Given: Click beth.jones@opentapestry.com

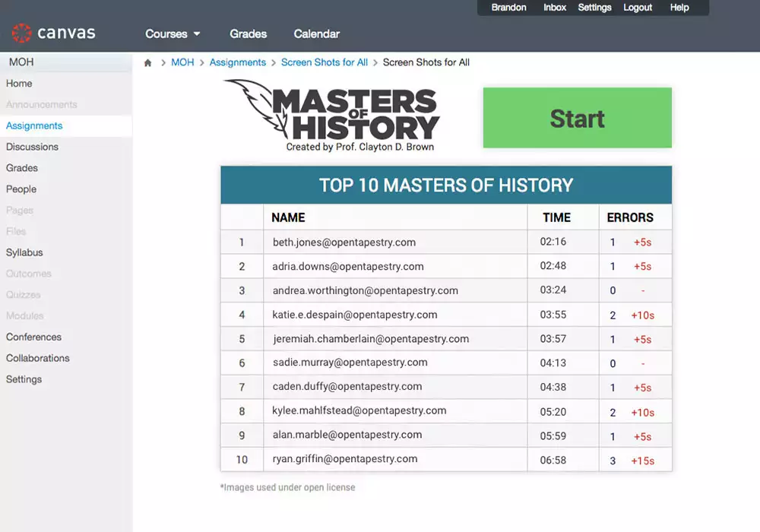Looking at the screenshot, I should [x=344, y=242].
